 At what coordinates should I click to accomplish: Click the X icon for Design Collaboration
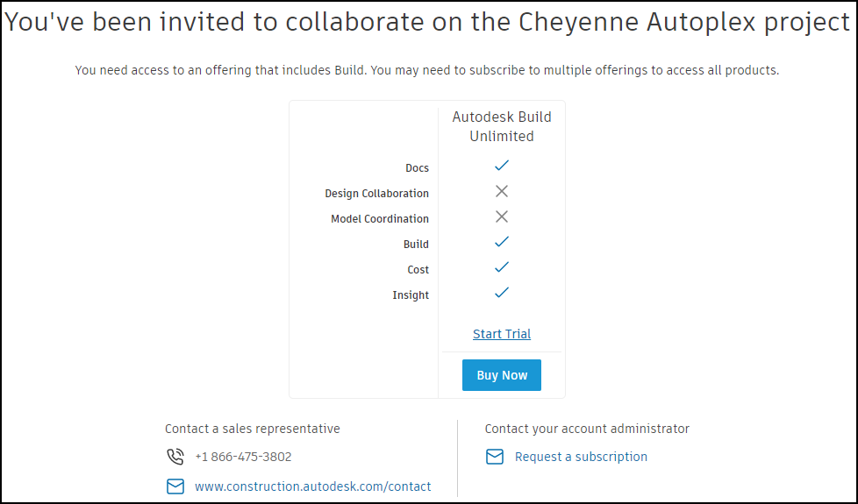(x=502, y=191)
